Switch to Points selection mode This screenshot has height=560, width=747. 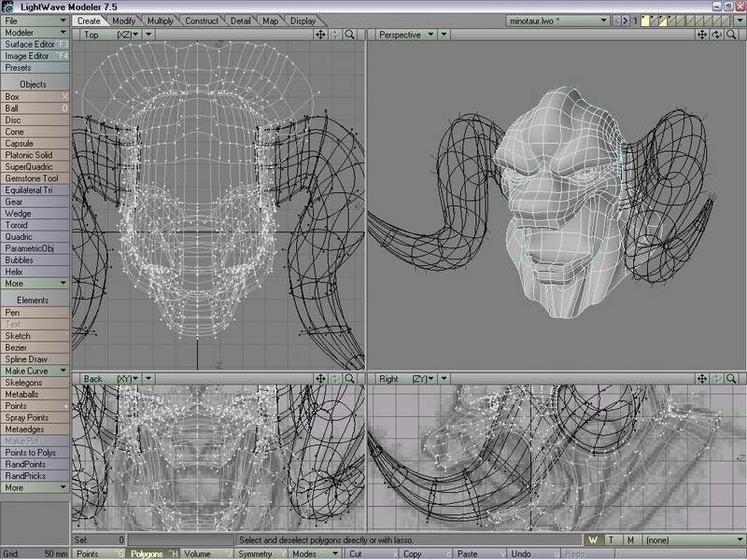[99, 553]
